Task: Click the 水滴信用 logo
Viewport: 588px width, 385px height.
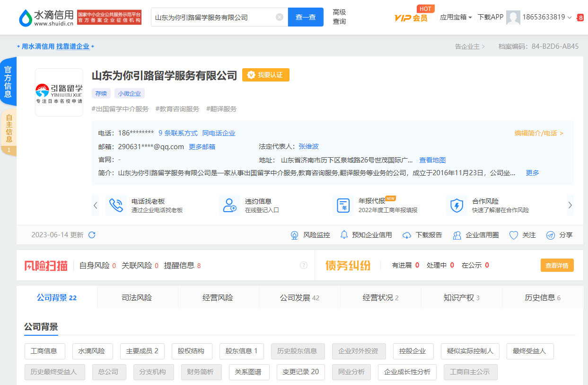Action: pyautogui.click(x=46, y=17)
